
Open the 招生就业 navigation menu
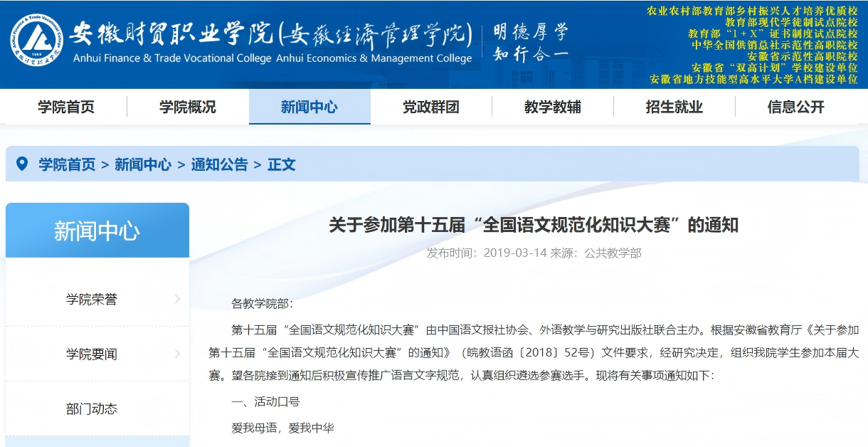pyautogui.click(x=674, y=107)
